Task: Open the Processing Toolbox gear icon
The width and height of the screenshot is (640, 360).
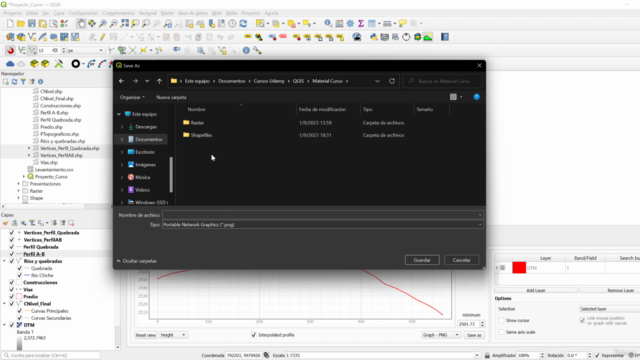Action: click(350, 24)
